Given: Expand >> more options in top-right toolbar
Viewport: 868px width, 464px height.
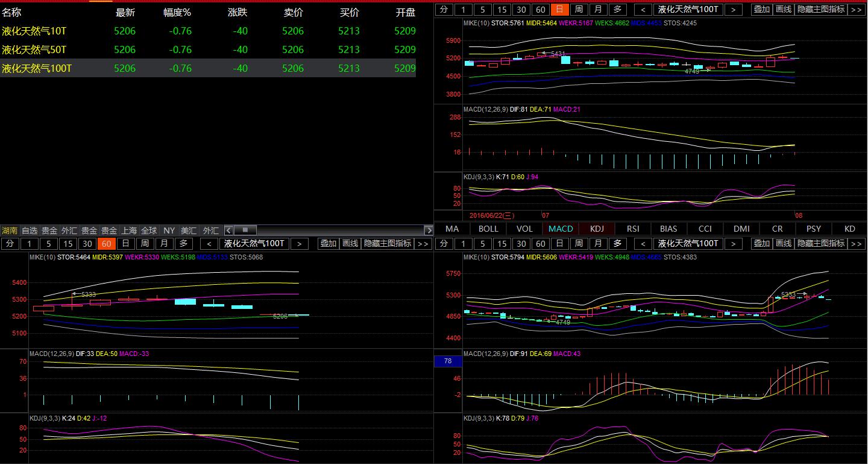Looking at the screenshot, I should 856,9.
